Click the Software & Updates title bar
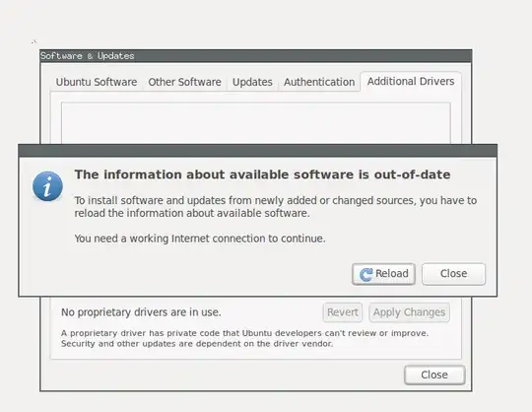This screenshot has width=532, height=412. tap(256, 56)
